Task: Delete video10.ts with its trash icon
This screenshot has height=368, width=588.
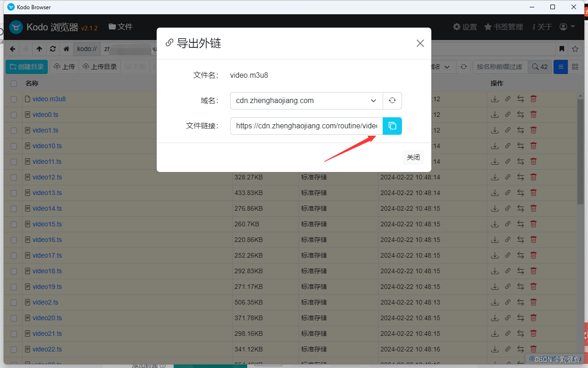Action: [x=533, y=146]
